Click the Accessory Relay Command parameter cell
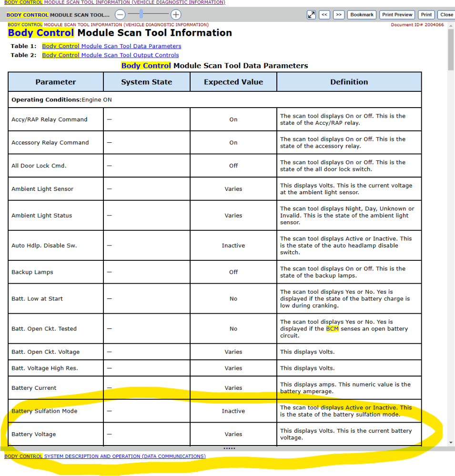 pos(56,143)
